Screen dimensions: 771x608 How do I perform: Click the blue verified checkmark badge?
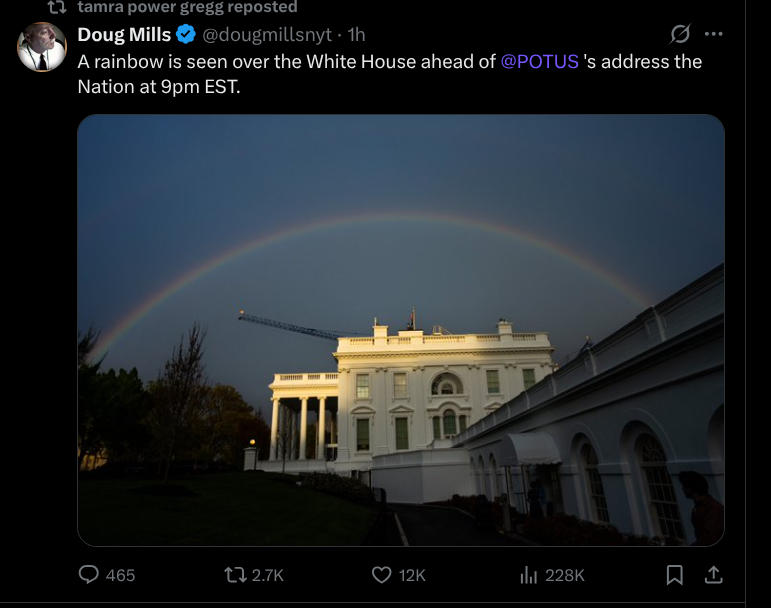[x=186, y=35]
